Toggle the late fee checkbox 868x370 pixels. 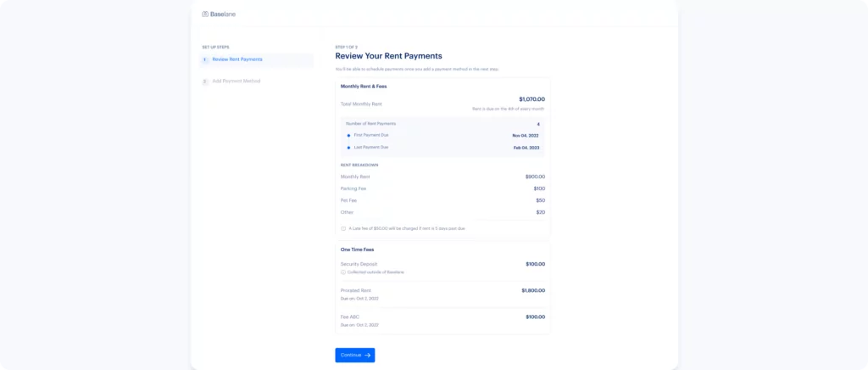click(x=343, y=228)
